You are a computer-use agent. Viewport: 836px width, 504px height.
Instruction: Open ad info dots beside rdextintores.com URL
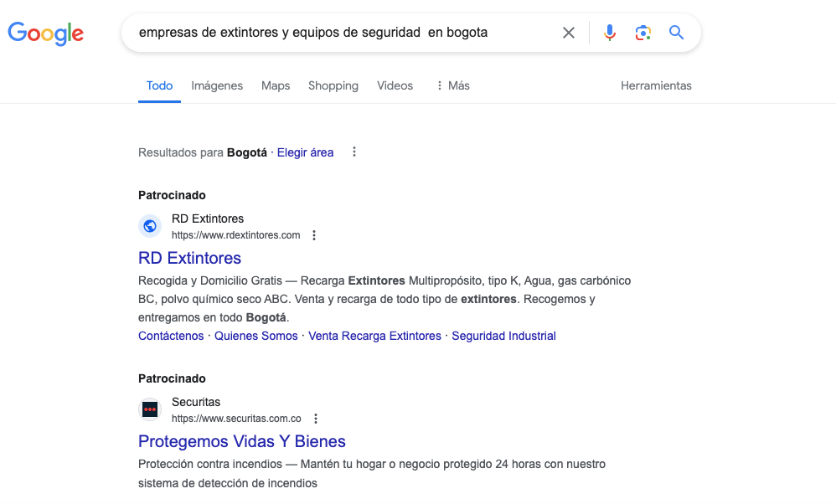[314, 235]
